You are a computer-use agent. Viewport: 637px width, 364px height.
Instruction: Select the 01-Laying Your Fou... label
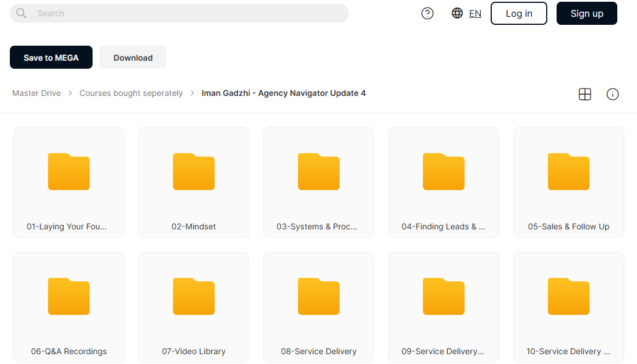[x=67, y=226]
